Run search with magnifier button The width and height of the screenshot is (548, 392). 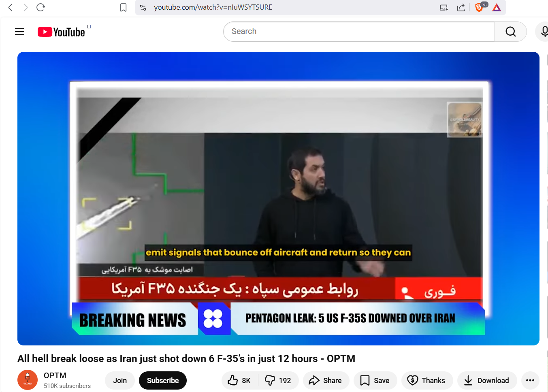click(x=511, y=32)
